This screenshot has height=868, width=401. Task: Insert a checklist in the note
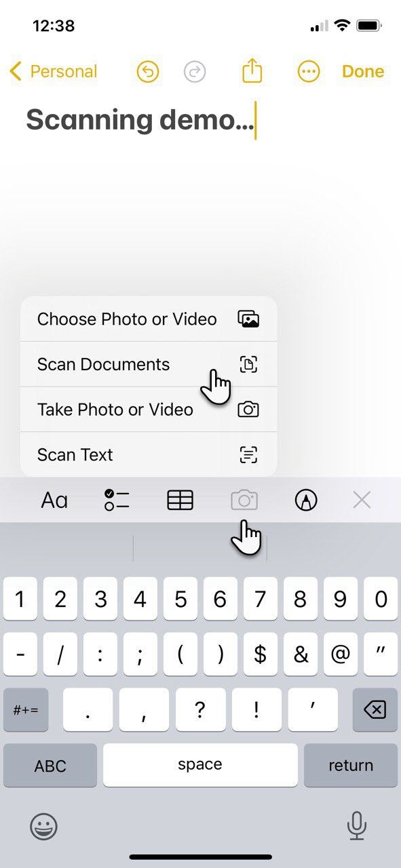pos(116,500)
